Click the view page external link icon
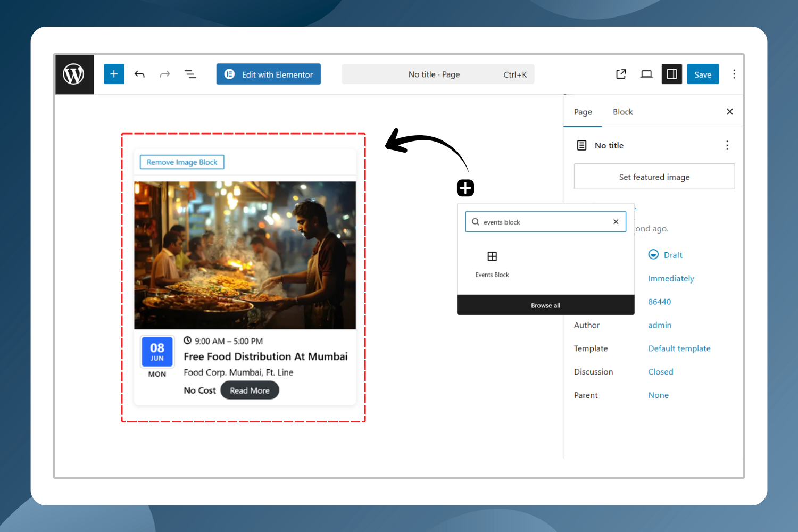The image size is (798, 532). [621, 74]
